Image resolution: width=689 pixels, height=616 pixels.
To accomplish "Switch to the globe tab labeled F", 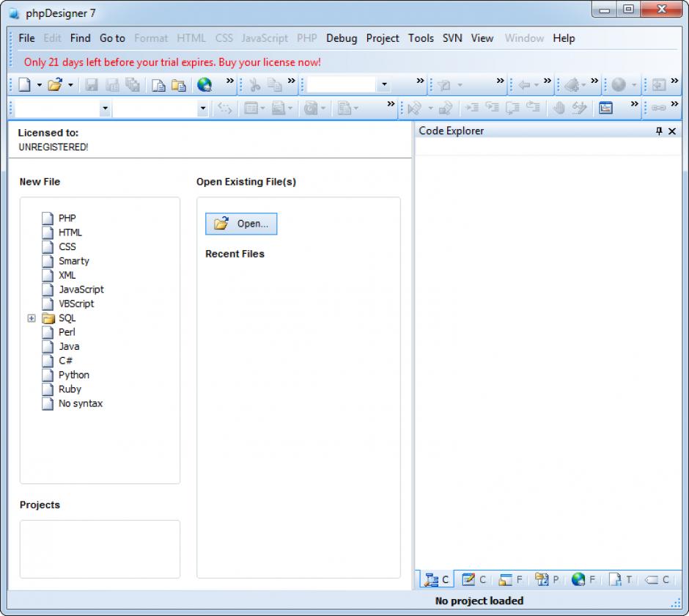I will click(583, 579).
